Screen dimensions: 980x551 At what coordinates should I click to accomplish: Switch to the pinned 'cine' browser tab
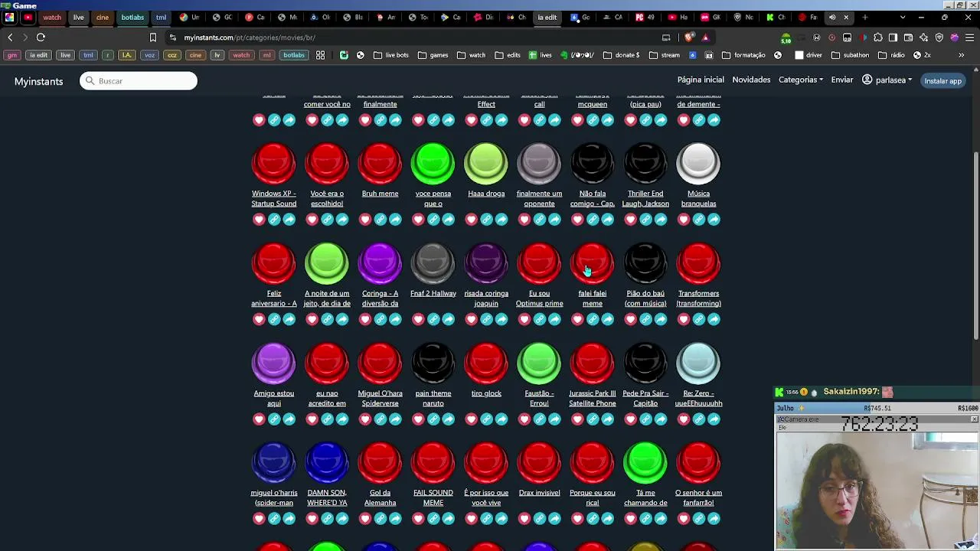[103, 17]
